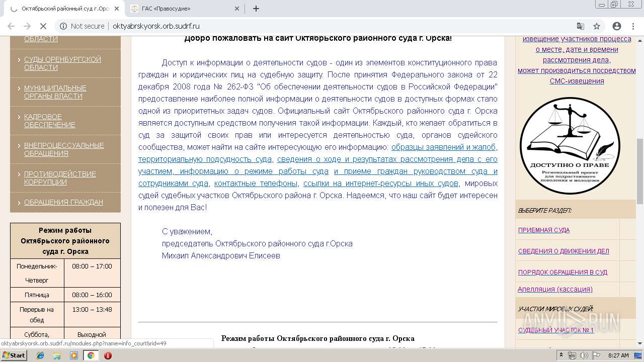Open сведения о ходе и результатах рассмотрения link

click(387, 159)
